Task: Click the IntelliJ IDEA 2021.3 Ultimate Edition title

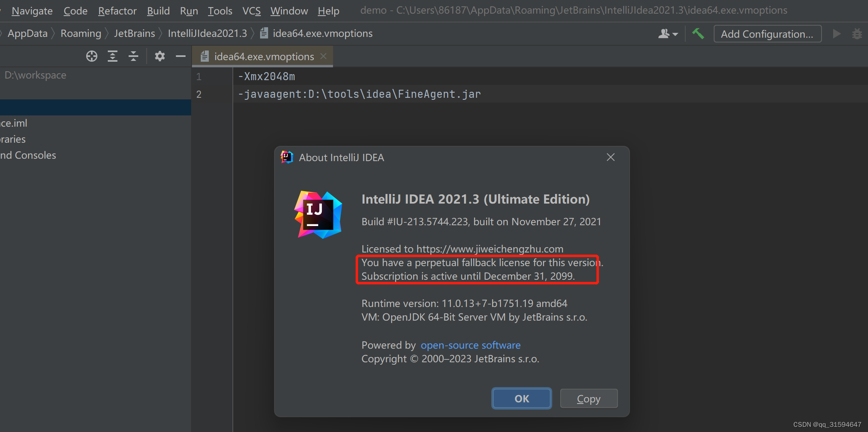Action: (x=476, y=199)
